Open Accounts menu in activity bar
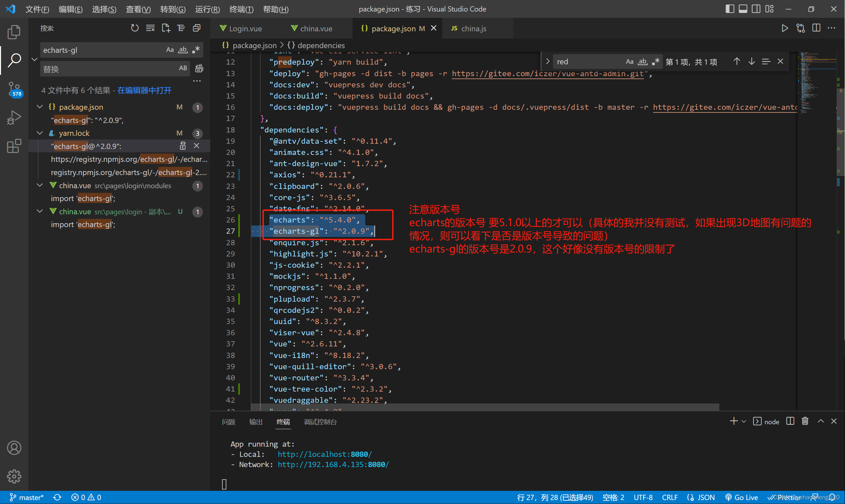The image size is (845, 504). click(x=14, y=448)
